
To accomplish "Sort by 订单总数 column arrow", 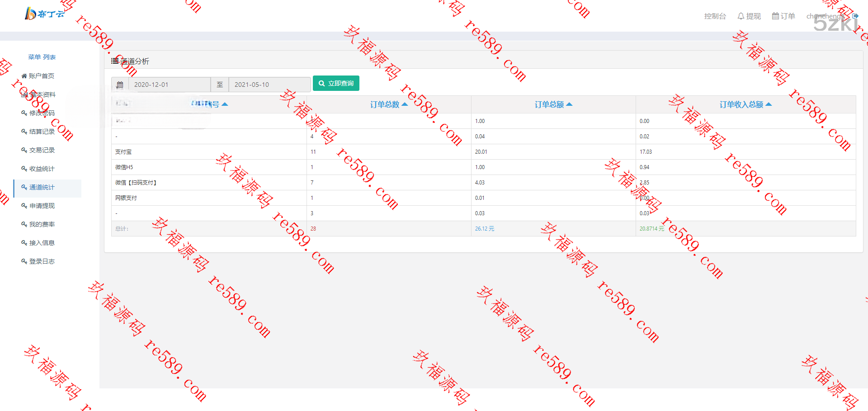I will click(x=405, y=104).
